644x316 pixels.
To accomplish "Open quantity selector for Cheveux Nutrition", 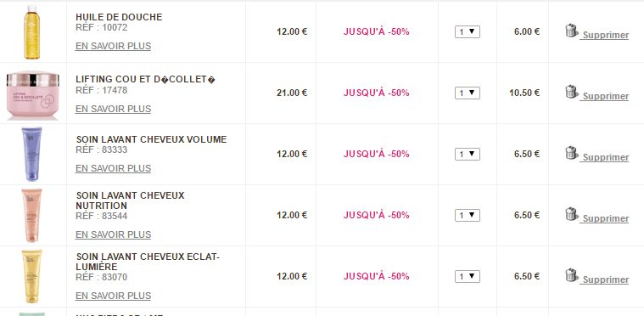I will point(468,215).
